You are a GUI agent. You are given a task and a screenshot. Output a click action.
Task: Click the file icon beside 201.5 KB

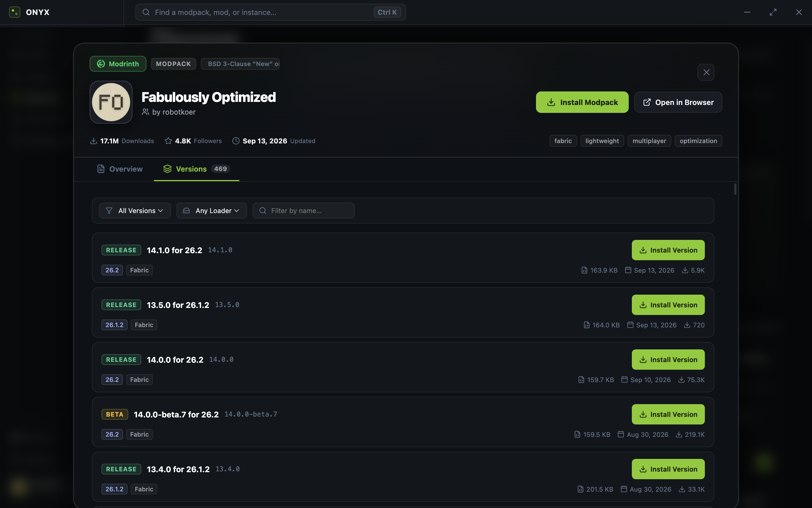pyautogui.click(x=580, y=489)
